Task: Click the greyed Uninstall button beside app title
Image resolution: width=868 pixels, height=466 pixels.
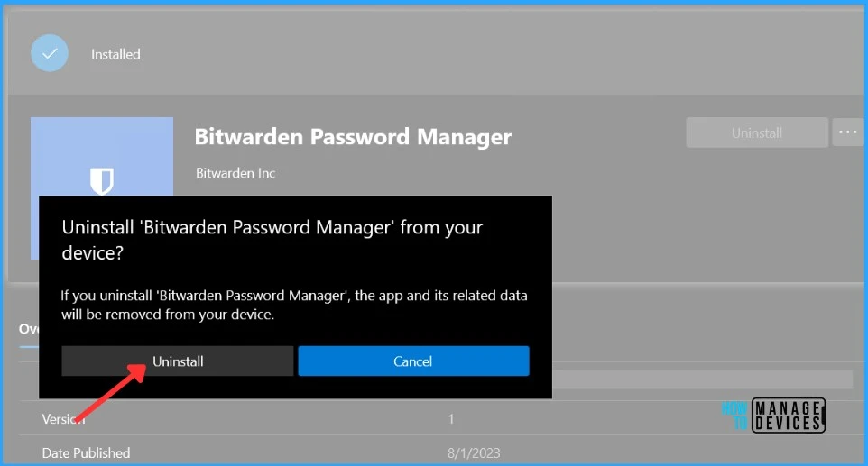Action: tap(757, 132)
